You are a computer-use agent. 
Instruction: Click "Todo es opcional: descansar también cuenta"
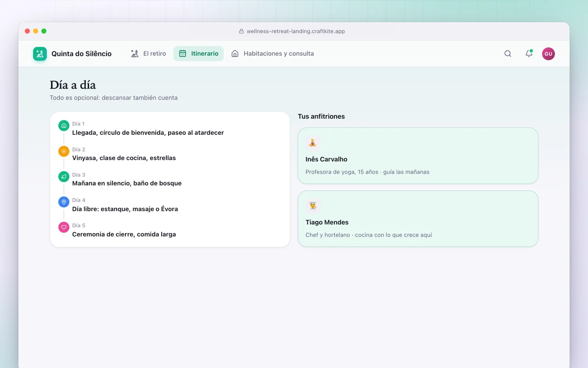(x=113, y=98)
